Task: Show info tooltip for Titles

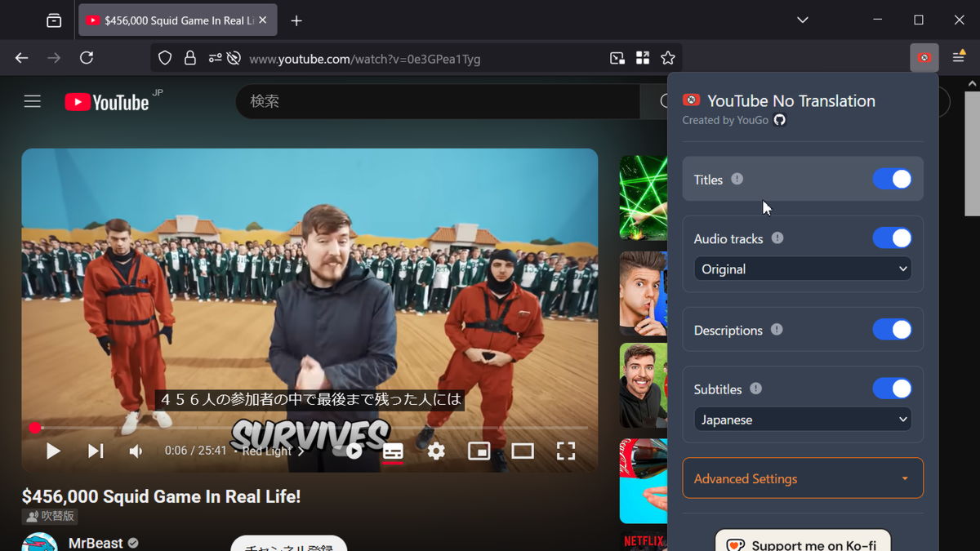Action: (737, 179)
